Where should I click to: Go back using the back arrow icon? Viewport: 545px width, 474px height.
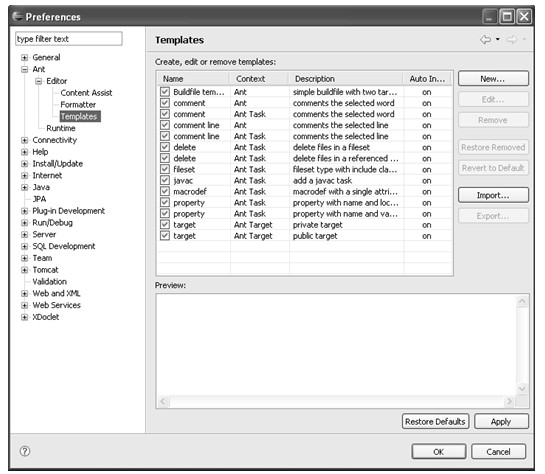pyautogui.click(x=485, y=40)
